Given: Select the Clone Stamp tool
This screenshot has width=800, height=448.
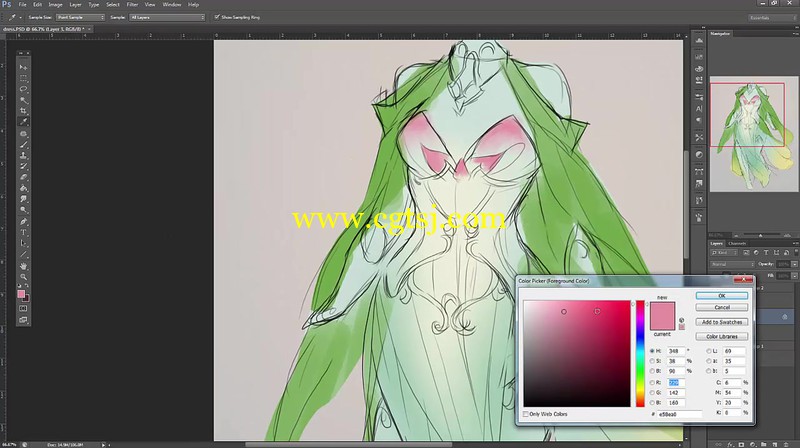Looking at the screenshot, I should click(x=23, y=156).
